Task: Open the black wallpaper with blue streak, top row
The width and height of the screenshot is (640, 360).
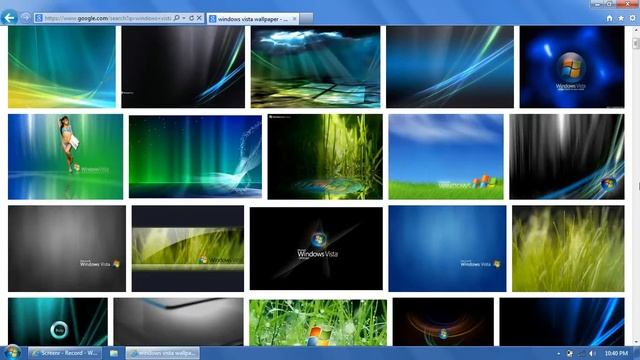Action: click(183, 67)
